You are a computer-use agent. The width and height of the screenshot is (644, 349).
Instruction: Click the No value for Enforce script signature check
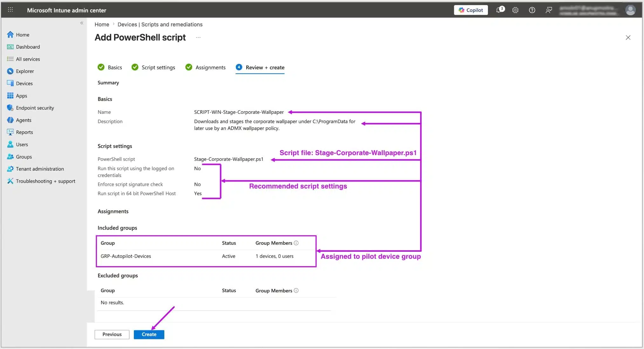tap(197, 184)
